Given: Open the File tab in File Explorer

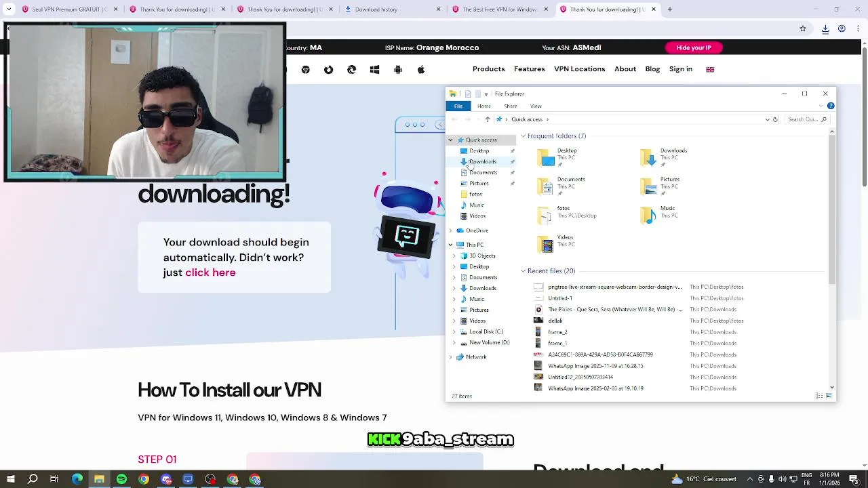Looking at the screenshot, I should pos(458,106).
